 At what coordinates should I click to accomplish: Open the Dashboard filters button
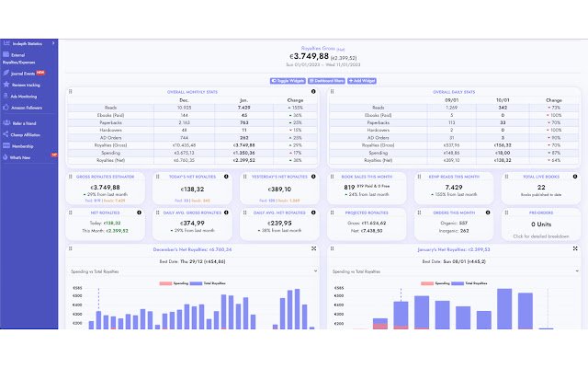click(326, 81)
